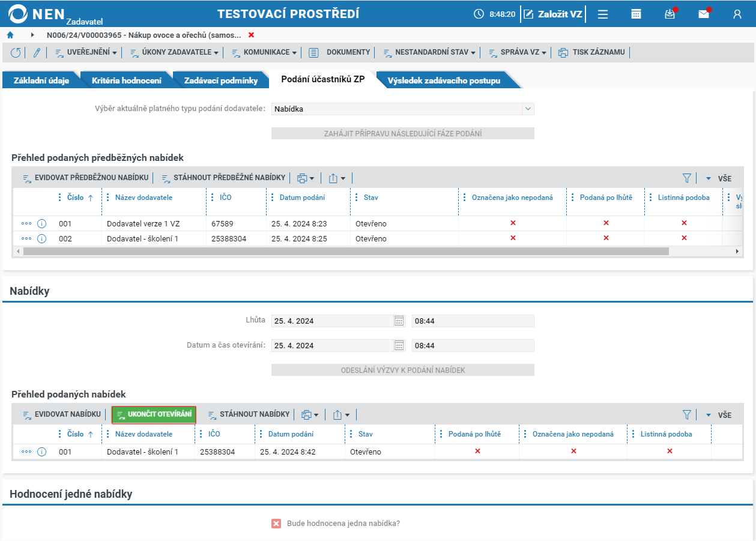Viewport: 756px width, 541px height.
Task: Click the refresh icon in toolbar
Action: tap(16, 53)
